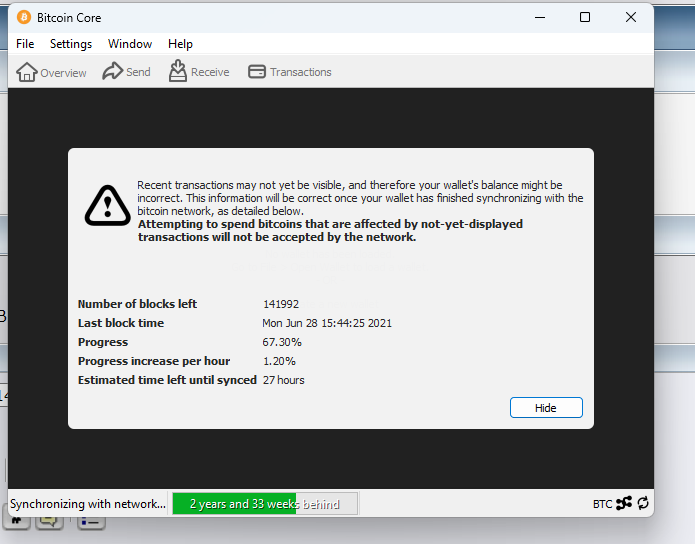Open the Window menu
Image resolution: width=695 pixels, height=544 pixels.
click(x=130, y=44)
